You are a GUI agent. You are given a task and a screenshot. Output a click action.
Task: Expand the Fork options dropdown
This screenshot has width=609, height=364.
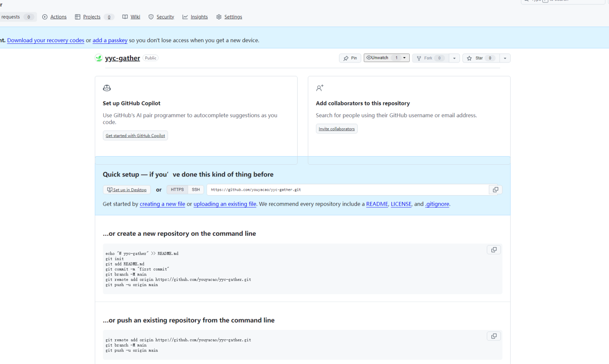pos(454,58)
